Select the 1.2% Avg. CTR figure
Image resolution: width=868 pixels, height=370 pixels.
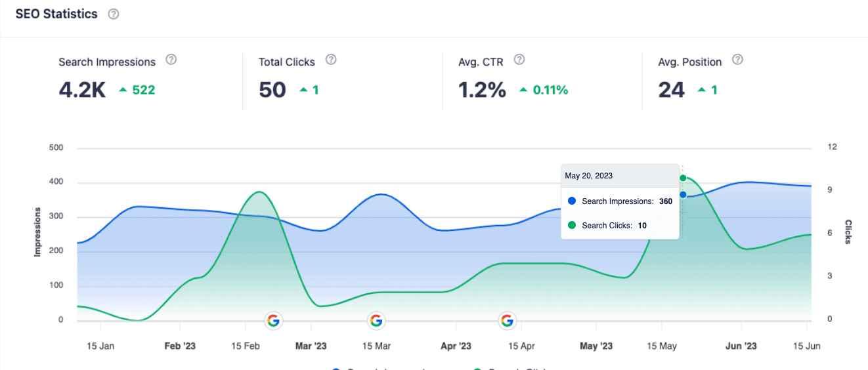click(482, 90)
